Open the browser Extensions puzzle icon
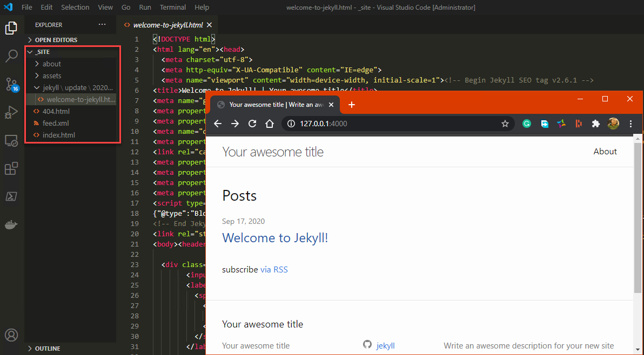Image resolution: width=644 pixels, height=355 pixels. (595, 124)
